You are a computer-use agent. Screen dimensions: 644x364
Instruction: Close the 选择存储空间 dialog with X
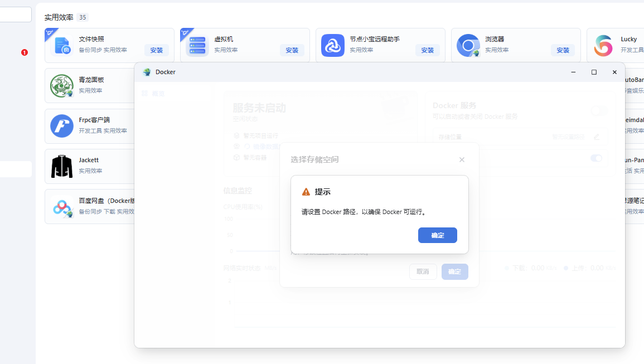coord(462,159)
